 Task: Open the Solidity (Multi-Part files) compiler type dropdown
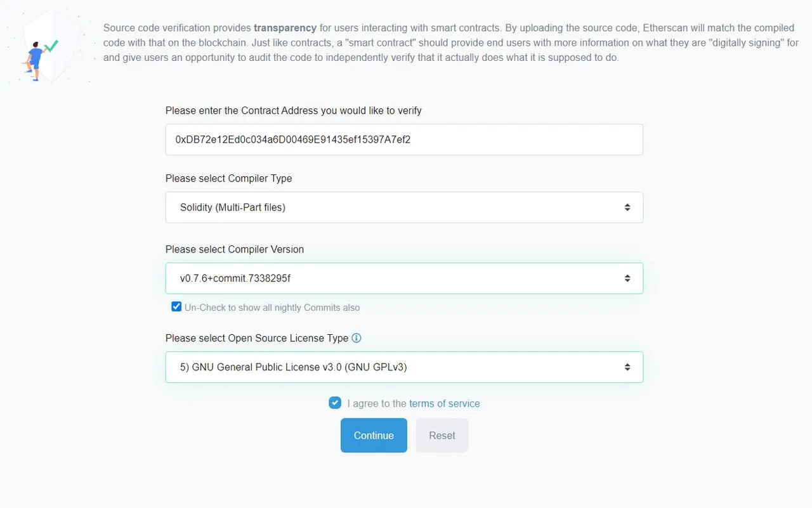tap(404, 207)
